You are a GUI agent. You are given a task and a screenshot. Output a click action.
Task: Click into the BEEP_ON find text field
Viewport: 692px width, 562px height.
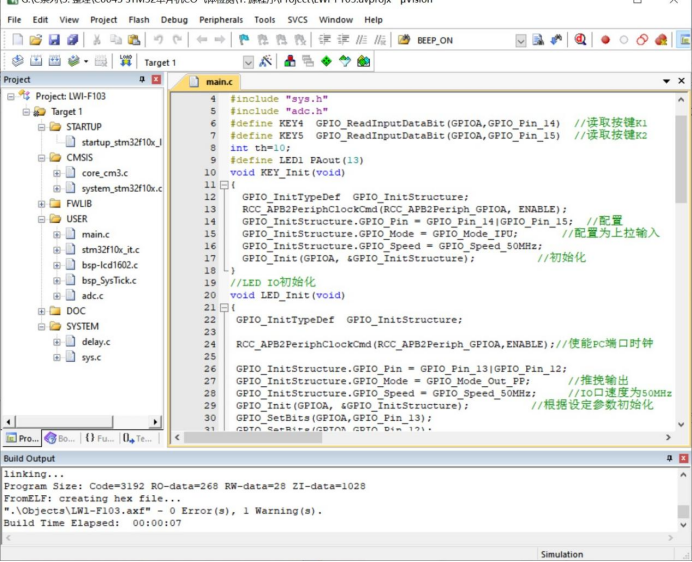pyautogui.click(x=465, y=41)
